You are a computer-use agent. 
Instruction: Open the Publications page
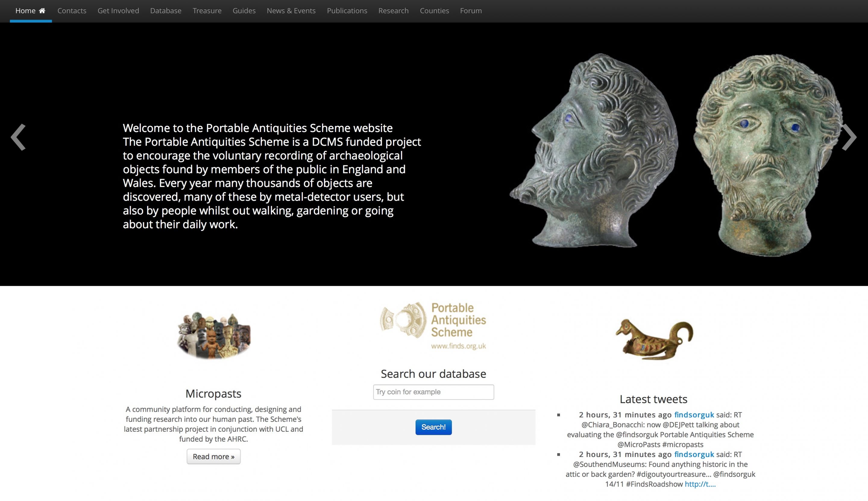347,11
